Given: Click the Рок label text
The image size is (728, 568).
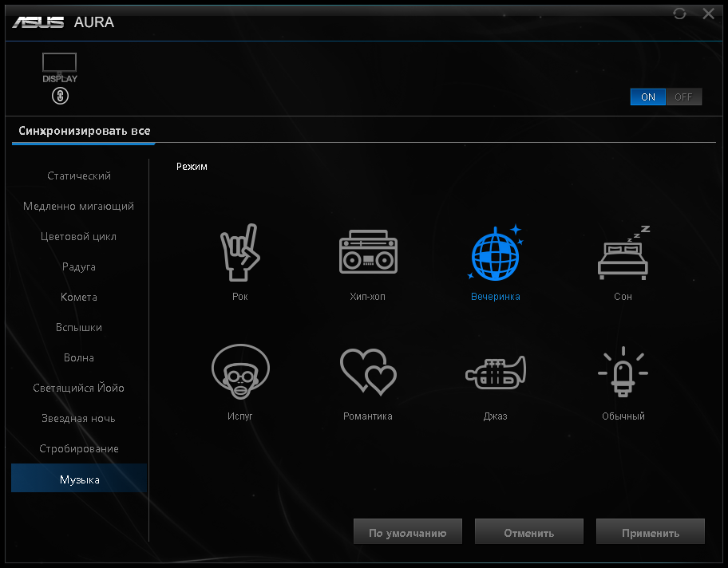Looking at the screenshot, I should (x=240, y=297).
